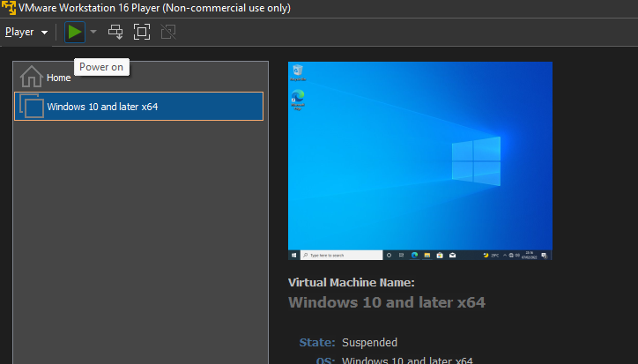
Task: Click the State: Suspended value
Action: (x=369, y=343)
